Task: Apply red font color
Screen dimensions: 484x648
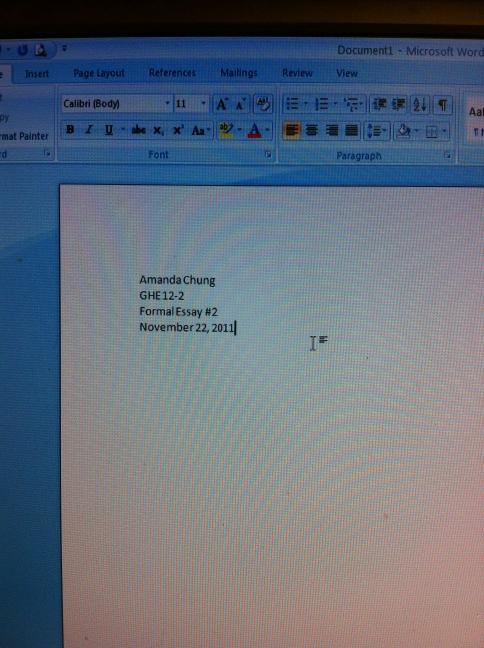Action: pyautogui.click(x=255, y=131)
